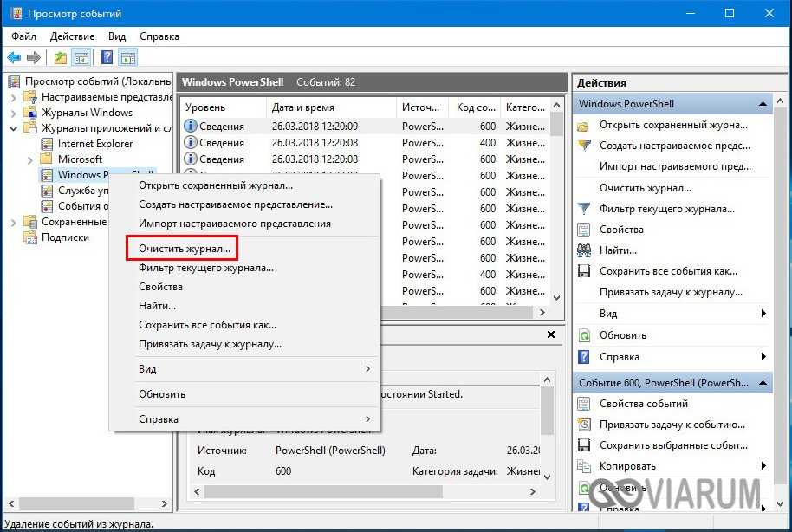Click the info icon of the first event row

191,127
